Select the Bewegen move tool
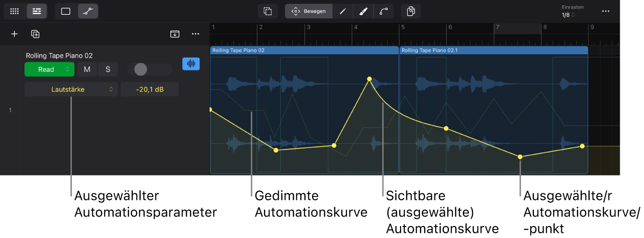 [x=308, y=11]
